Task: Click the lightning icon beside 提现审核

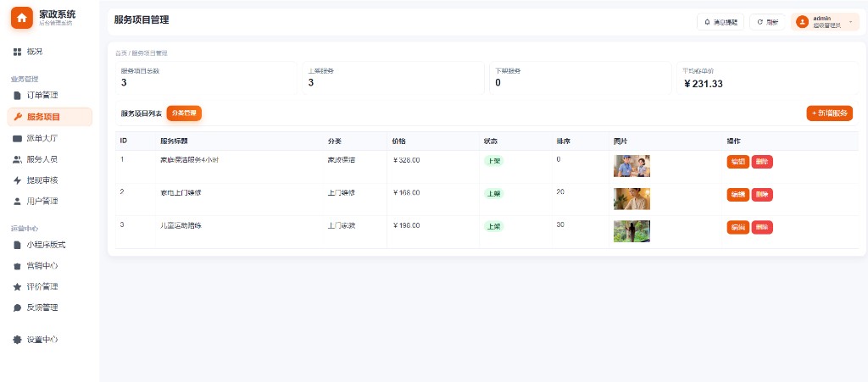Action: click(17, 180)
